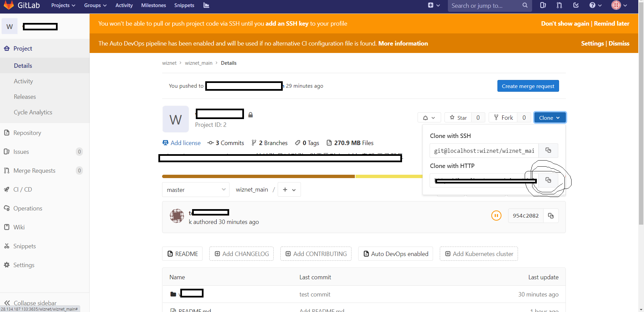Copy the HTTP clone URL
This screenshot has width=644, height=312.
[x=548, y=180]
